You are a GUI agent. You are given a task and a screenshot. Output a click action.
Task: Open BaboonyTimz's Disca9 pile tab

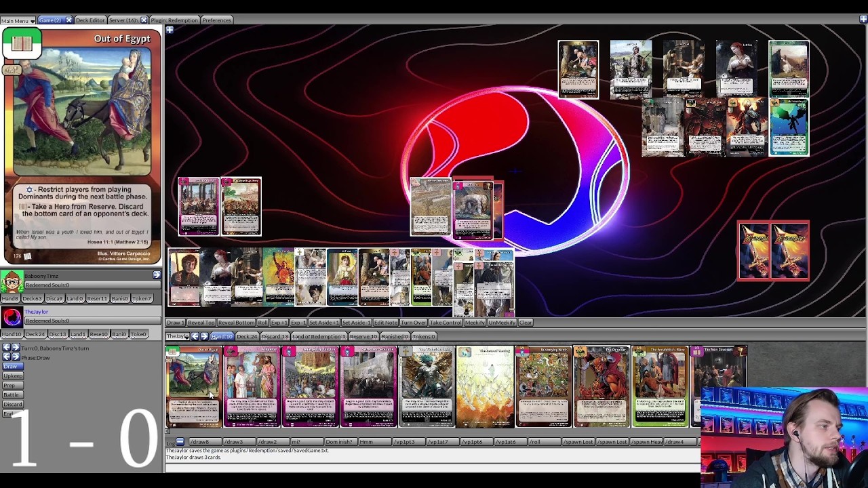pyautogui.click(x=54, y=299)
